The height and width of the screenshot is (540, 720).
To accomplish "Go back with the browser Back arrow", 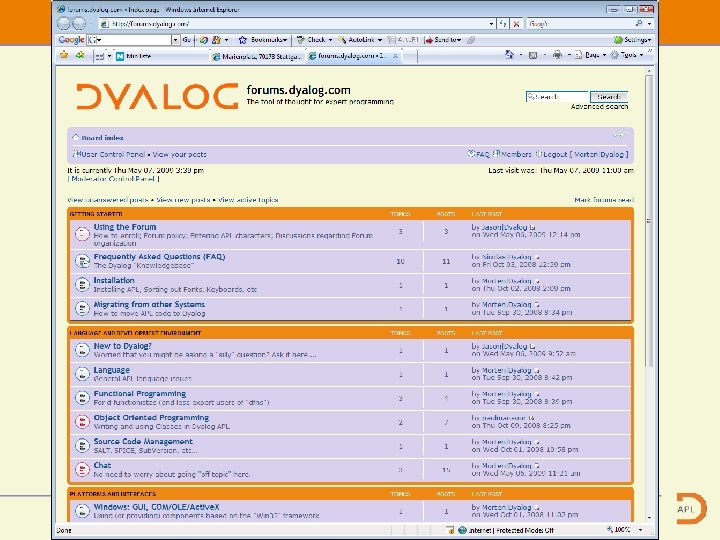I will click(x=64, y=23).
